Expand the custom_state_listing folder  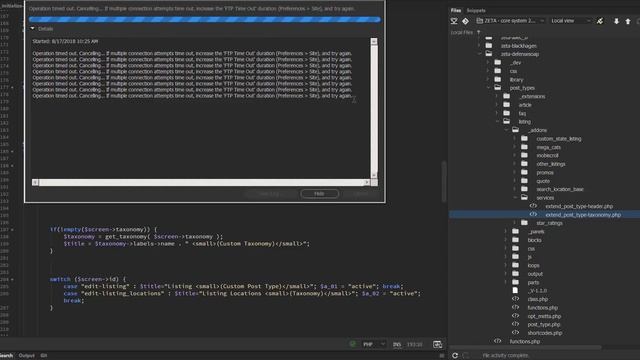(x=515, y=139)
